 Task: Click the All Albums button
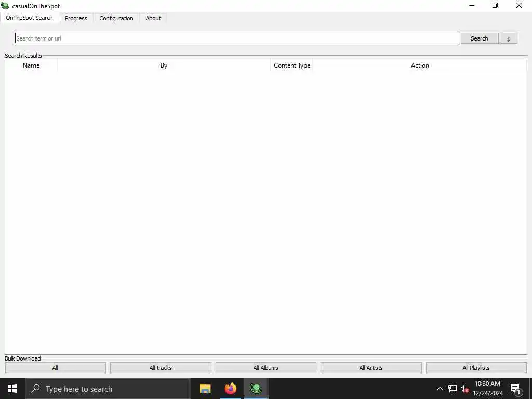[265, 368]
